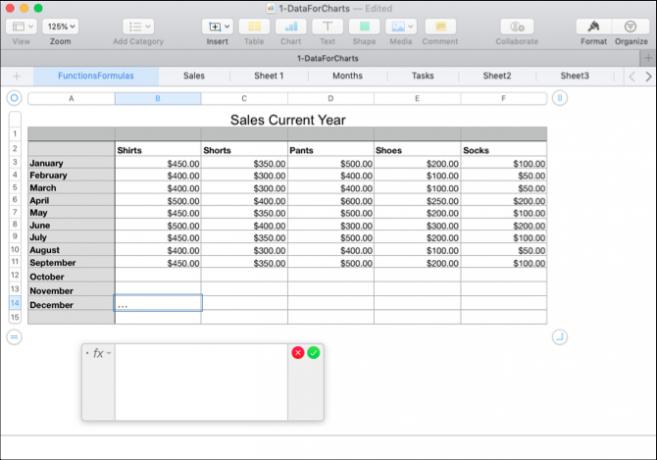Select the FunctionsFormulas sheet tab
Screen dimensions: 657x460
[x=96, y=76]
